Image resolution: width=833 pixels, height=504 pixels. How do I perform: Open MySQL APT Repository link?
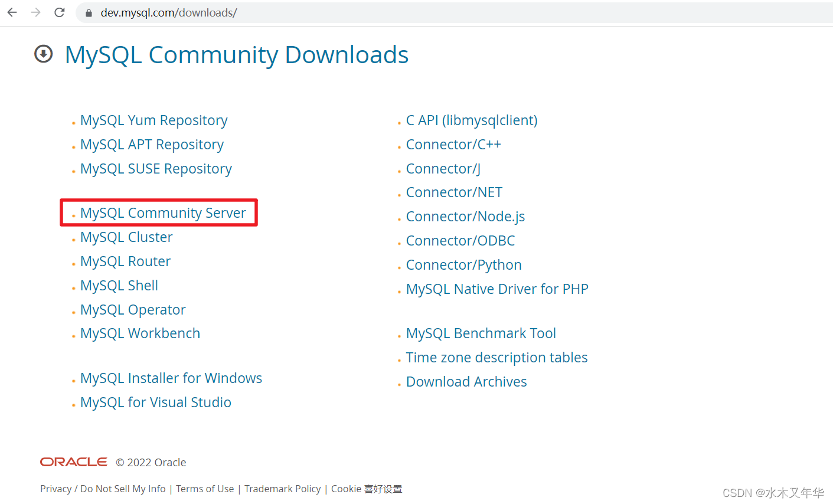coord(152,145)
